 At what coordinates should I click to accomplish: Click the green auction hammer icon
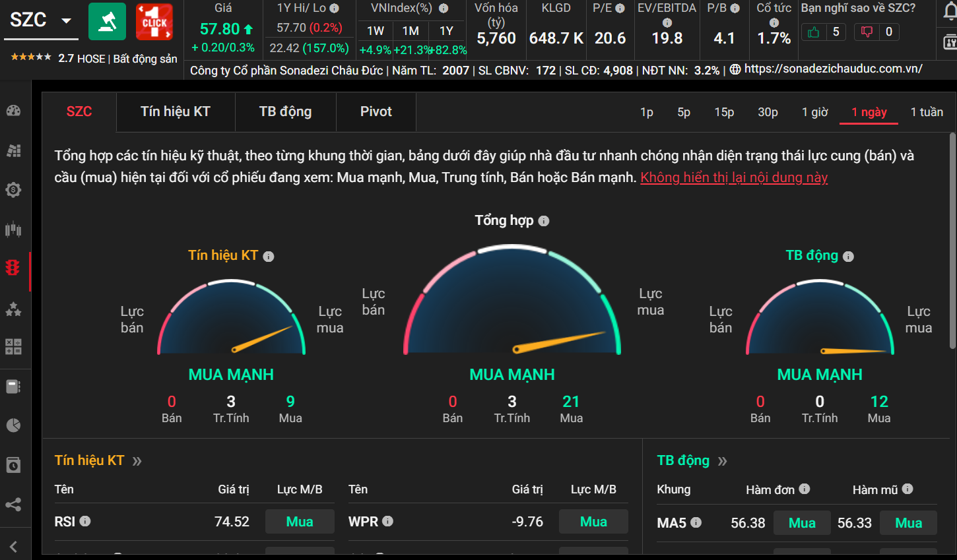(107, 21)
